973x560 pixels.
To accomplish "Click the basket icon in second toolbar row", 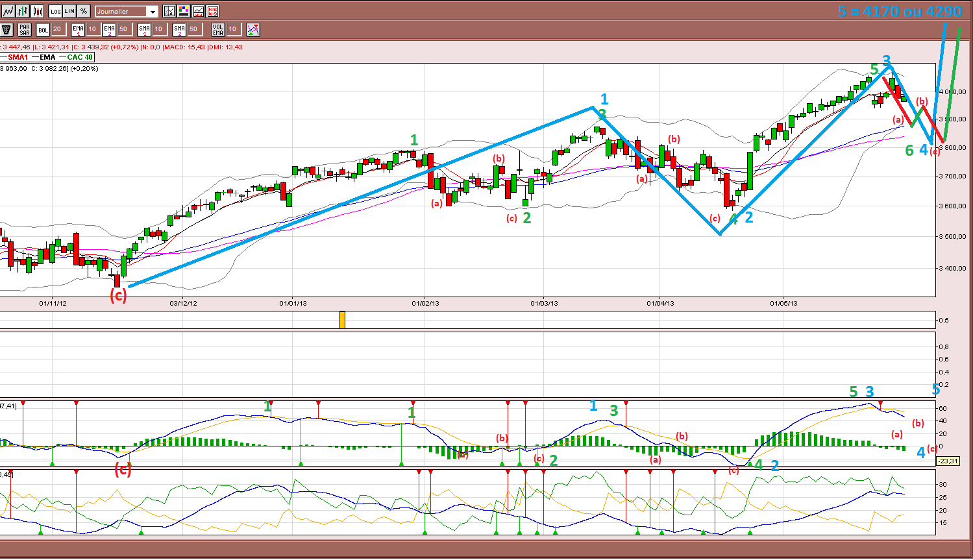I will click(x=6, y=29).
